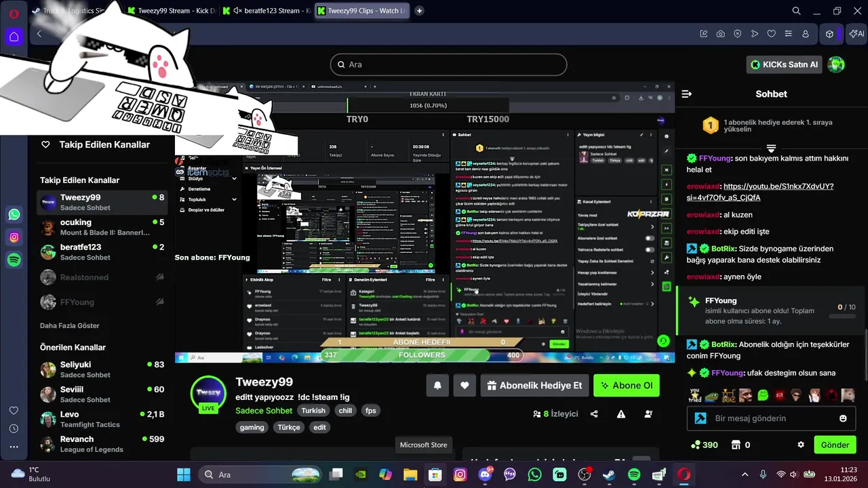Add page to bookmarks with heart icon

[772, 34]
